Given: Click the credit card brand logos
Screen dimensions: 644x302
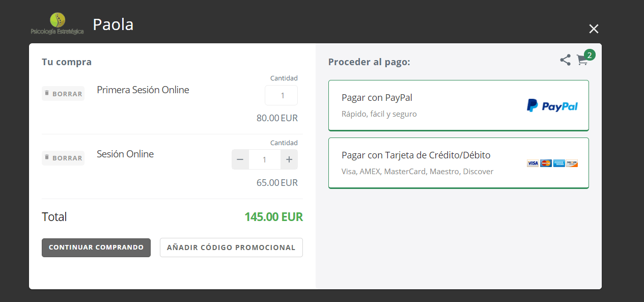Looking at the screenshot, I should pos(552,163).
